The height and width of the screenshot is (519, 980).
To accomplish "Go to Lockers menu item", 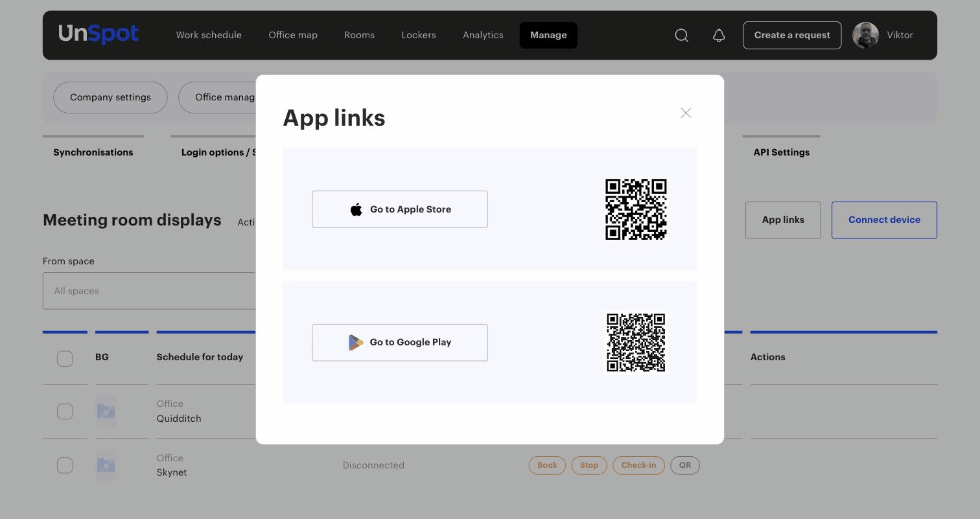I will pyautogui.click(x=419, y=36).
